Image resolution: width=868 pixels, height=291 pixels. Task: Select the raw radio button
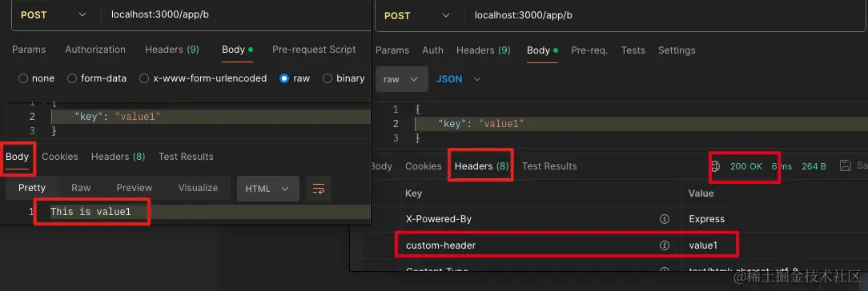point(284,78)
